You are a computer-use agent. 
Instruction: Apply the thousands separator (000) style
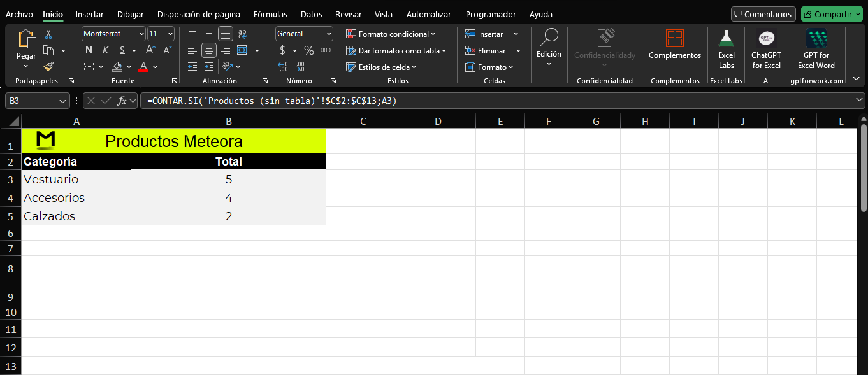coord(326,50)
